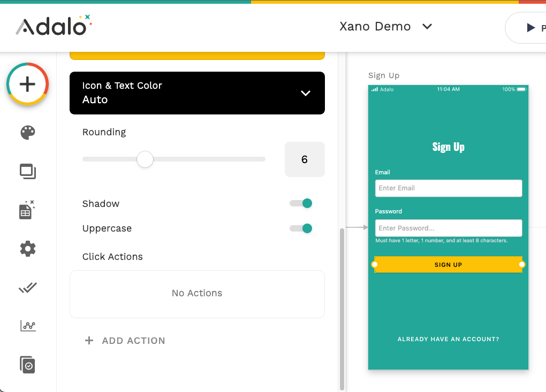Turn off the Uppercase toggle

301,228
